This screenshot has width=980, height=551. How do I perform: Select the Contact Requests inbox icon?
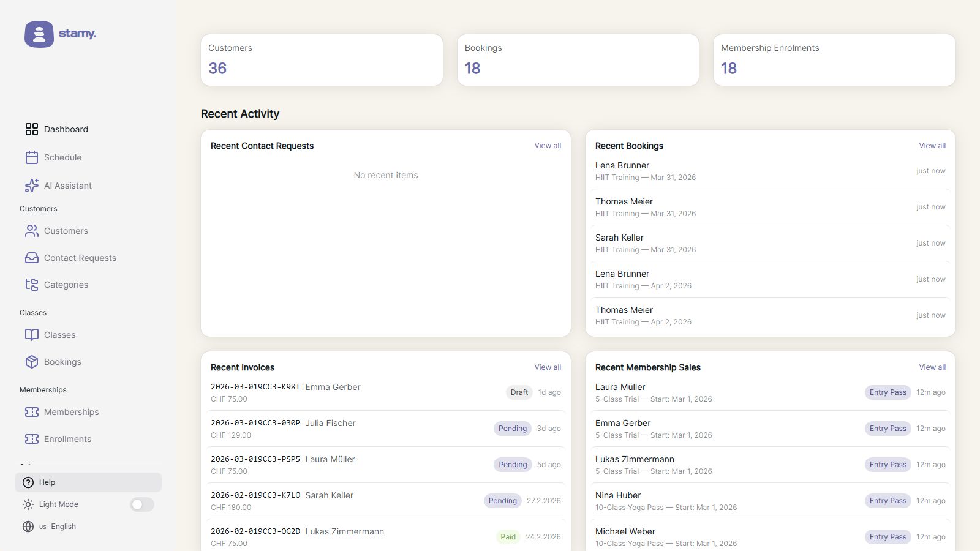pos(32,258)
